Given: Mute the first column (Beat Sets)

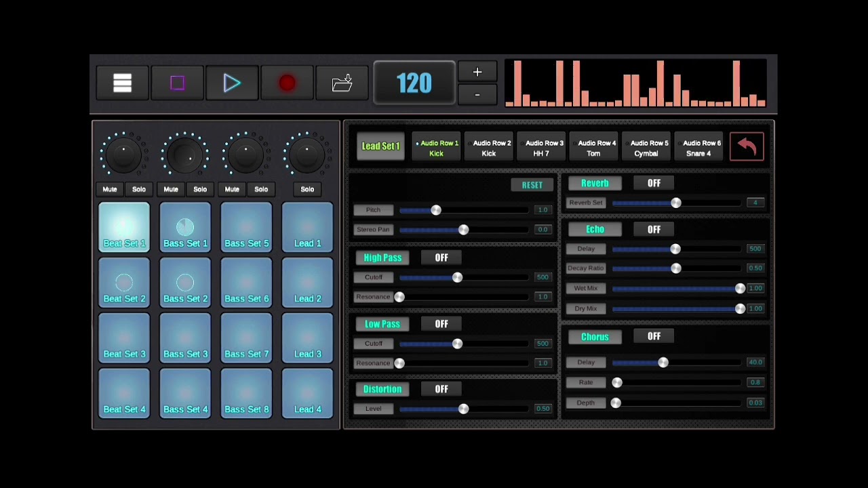Looking at the screenshot, I should [110, 189].
